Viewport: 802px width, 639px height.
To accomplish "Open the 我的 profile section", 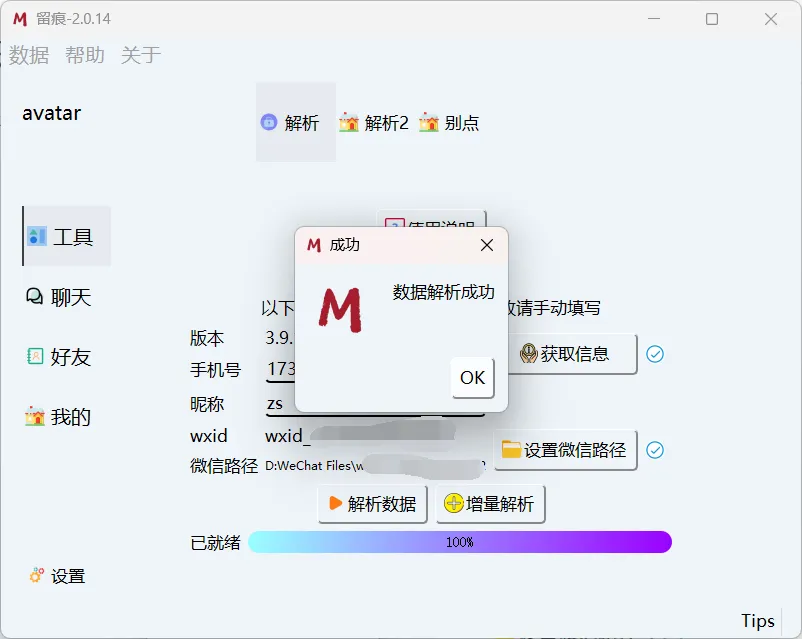I will point(60,417).
